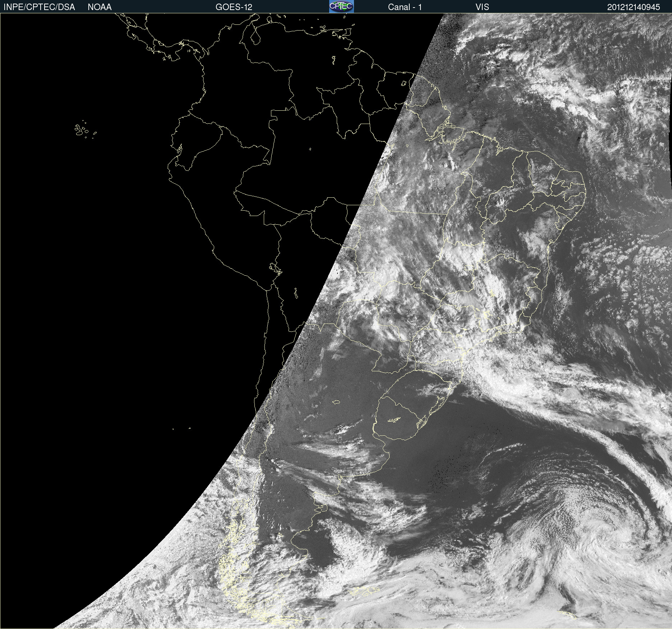This screenshot has height=629, width=672.
Task: Click the VIS channel label
Action: tap(482, 7)
